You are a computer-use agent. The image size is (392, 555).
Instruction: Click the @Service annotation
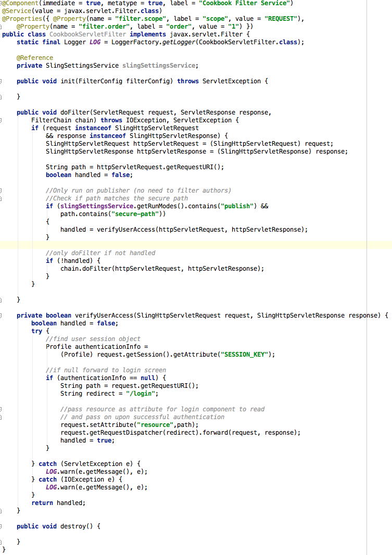17,11
